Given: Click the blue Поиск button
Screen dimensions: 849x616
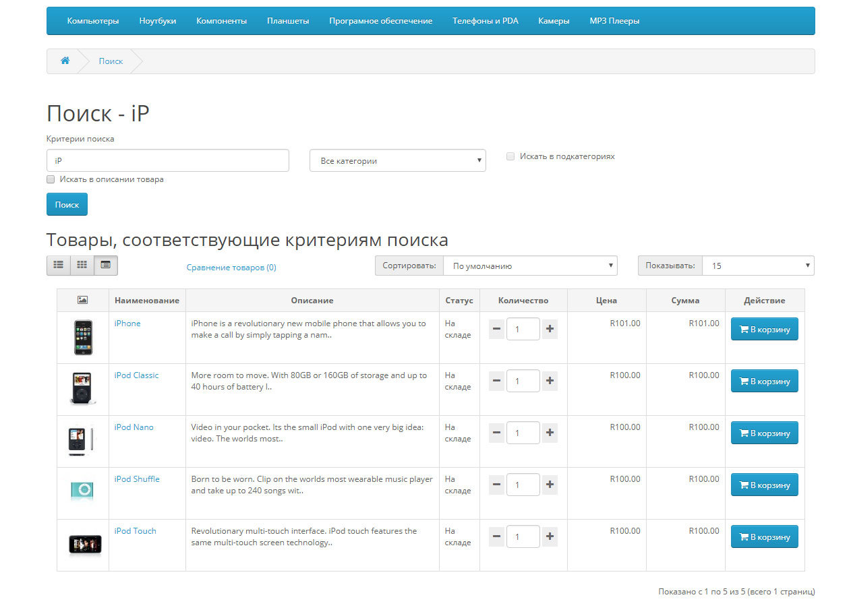Looking at the screenshot, I should tap(67, 204).
